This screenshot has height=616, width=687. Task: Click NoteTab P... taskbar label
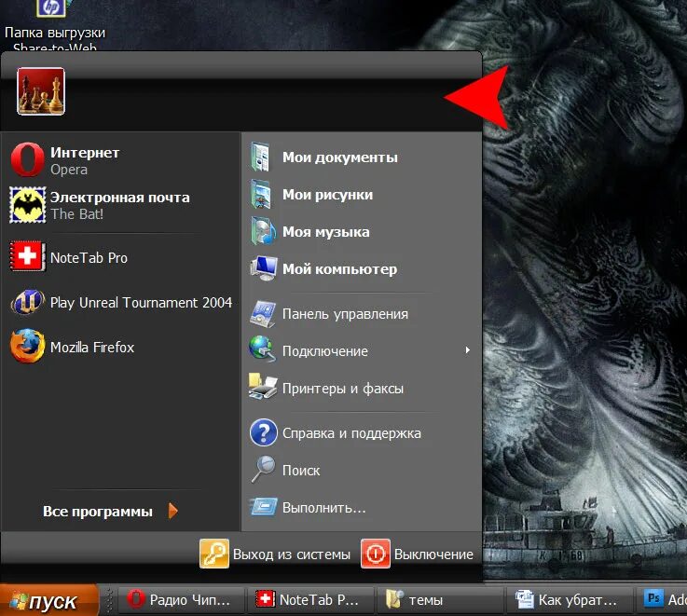[x=319, y=600]
